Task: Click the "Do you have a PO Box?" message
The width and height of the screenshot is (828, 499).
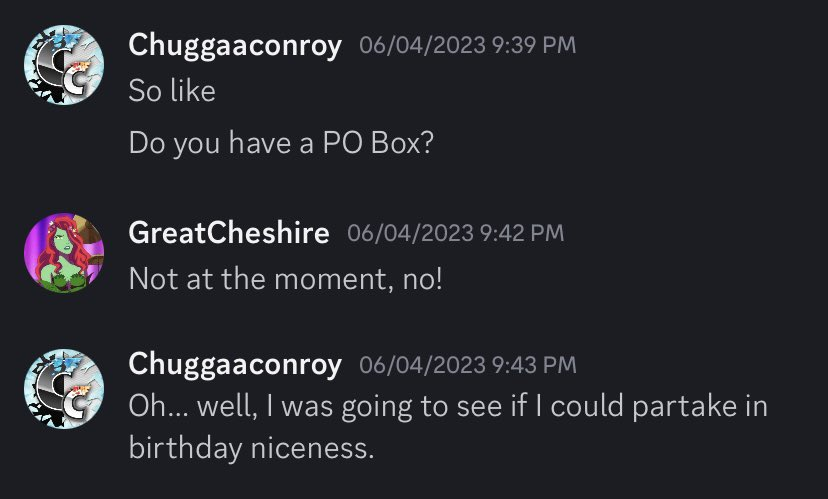Action: 281,143
